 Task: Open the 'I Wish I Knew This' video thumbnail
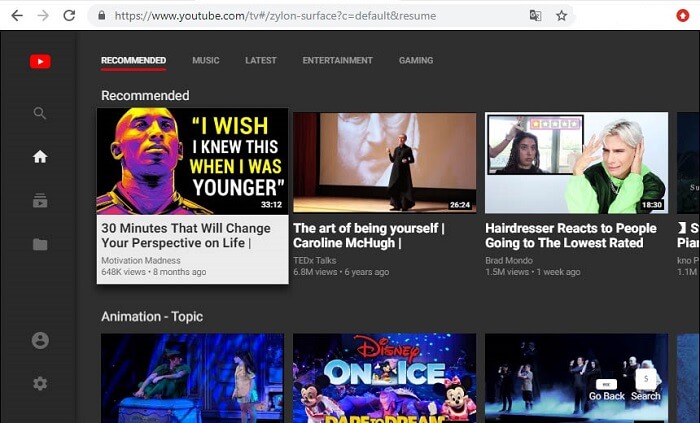tap(192, 162)
